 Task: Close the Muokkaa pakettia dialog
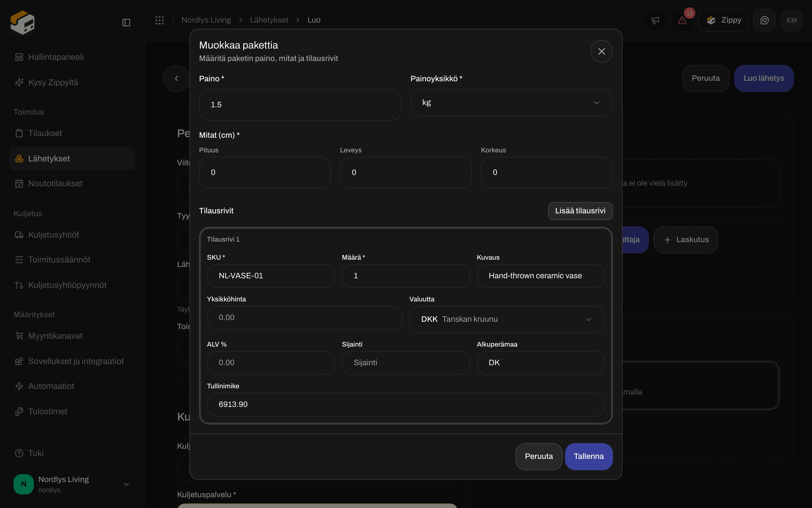pyautogui.click(x=601, y=51)
